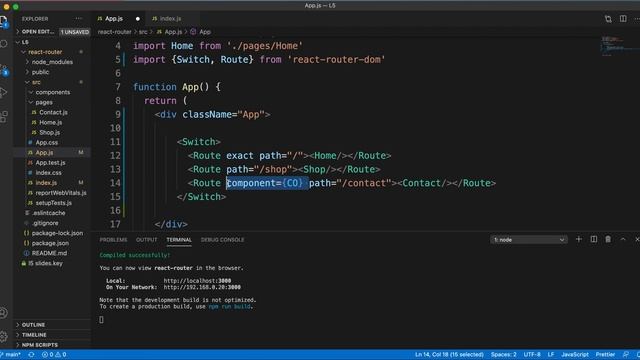Click the unsaved dot on App.js tab
This screenshot has width=640, height=360.
click(x=138, y=19)
